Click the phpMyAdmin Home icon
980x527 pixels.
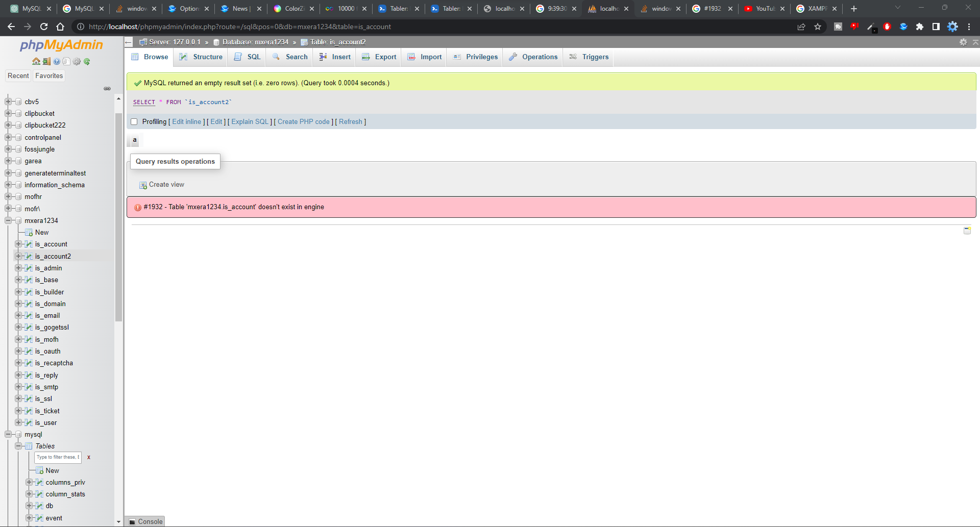pyautogui.click(x=36, y=62)
